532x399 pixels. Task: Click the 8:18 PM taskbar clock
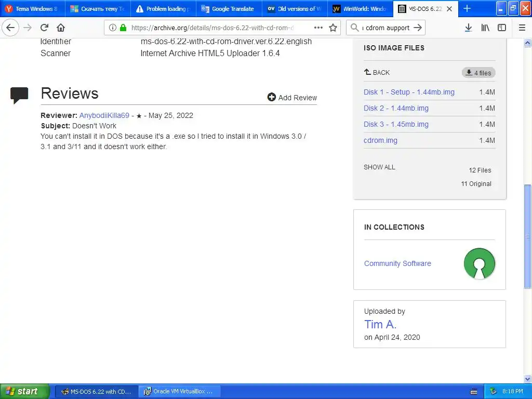tap(513, 391)
